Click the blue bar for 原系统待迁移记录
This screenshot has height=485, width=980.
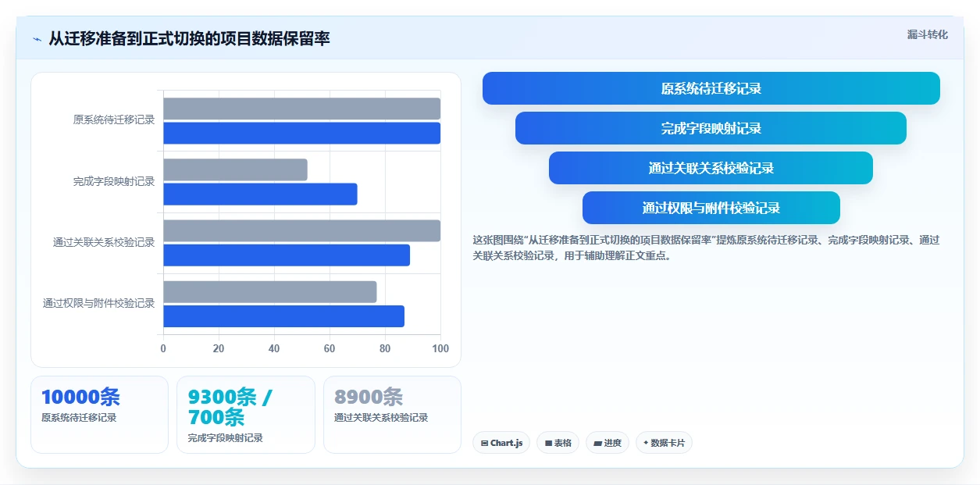(x=301, y=134)
